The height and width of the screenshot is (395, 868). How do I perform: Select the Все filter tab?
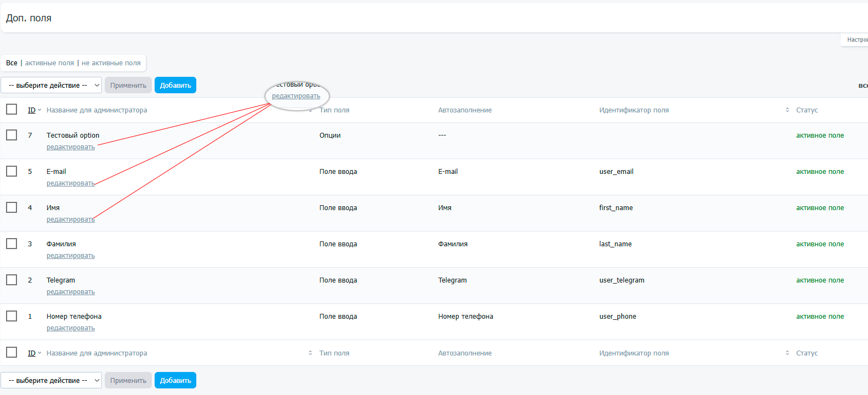point(12,63)
